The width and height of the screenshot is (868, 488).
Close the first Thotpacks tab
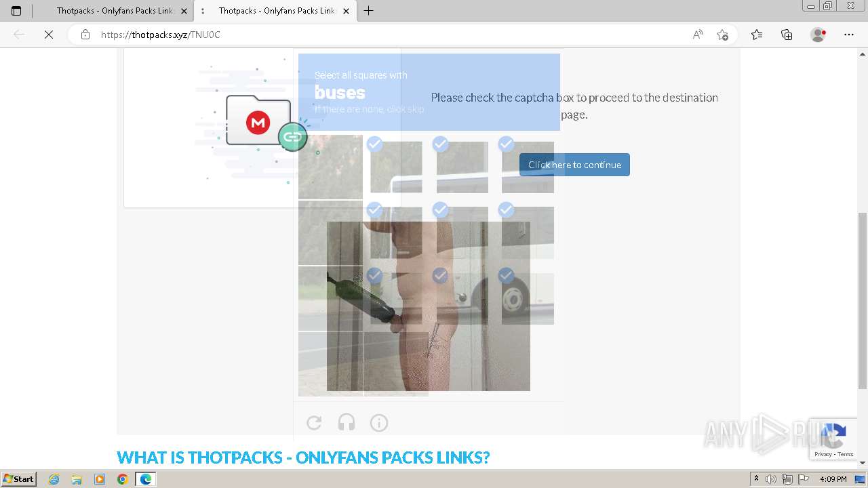(184, 11)
